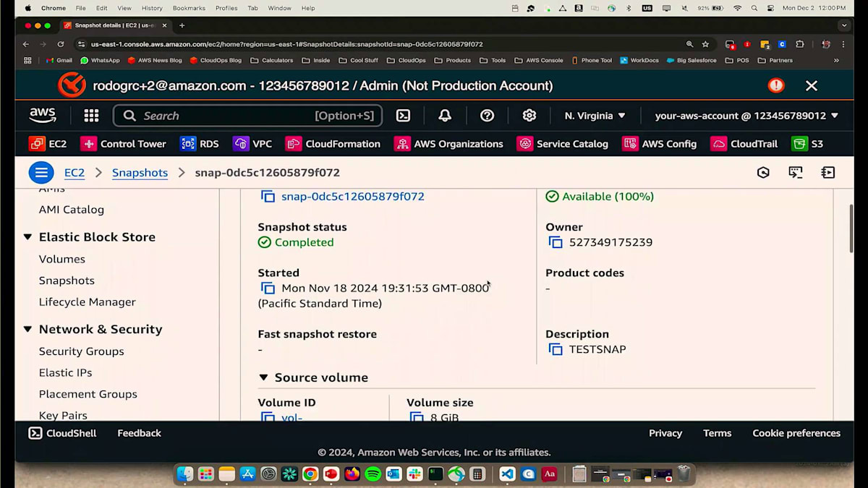Image resolution: width=868 pixels, height=488 pixels.
Task: Open the N. Virginia region dropdown
Action: [x=595, y=116]
